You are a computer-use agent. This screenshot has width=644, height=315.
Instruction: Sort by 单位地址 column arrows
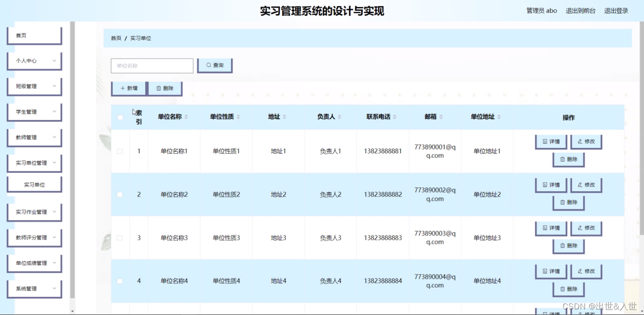499,117
